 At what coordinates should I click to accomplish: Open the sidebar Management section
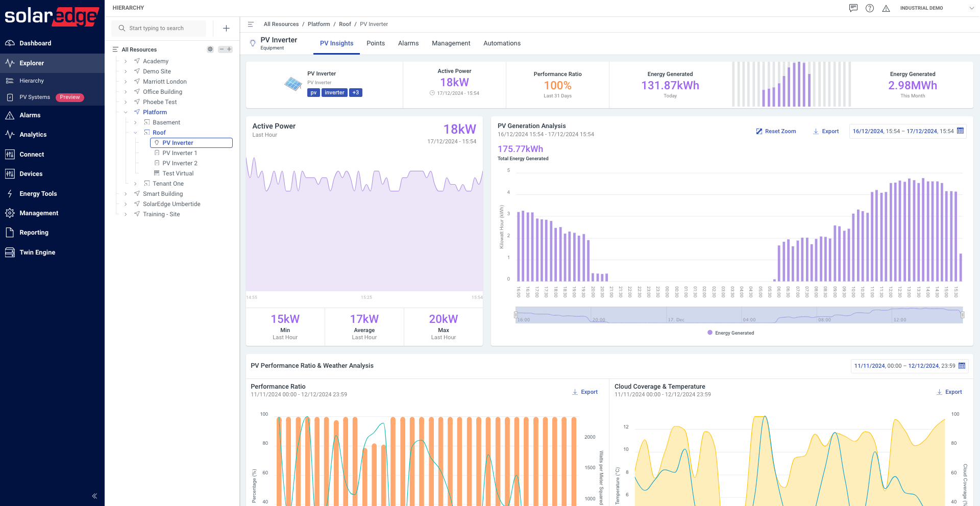pos(52,213)
